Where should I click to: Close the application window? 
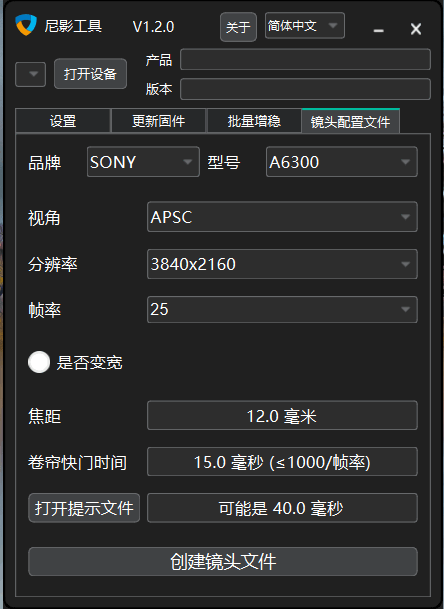tap(416, 29)
